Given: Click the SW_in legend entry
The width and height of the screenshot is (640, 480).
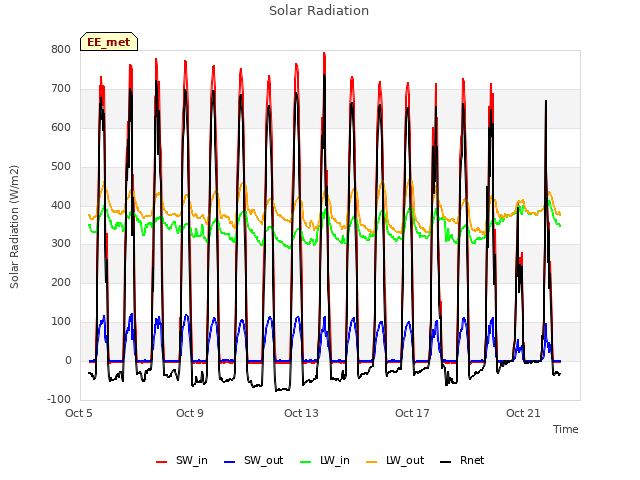Looking at the screenshot, I should tap(182, 460).
